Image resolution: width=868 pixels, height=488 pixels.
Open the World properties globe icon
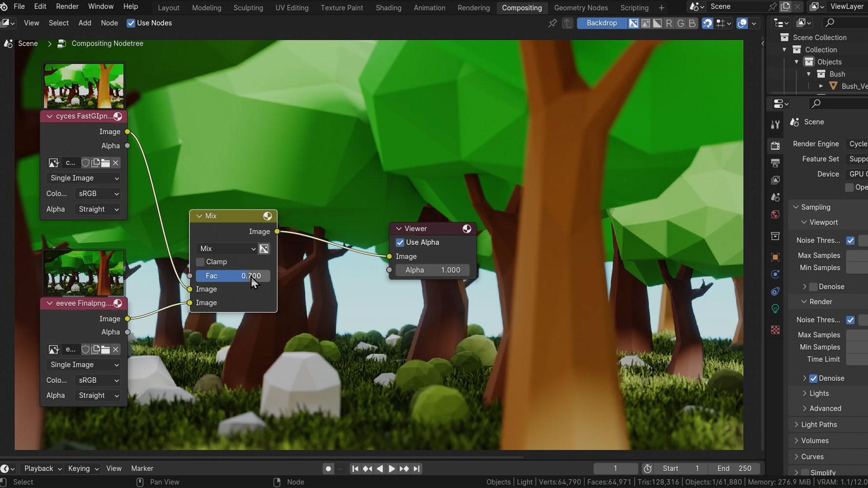[775, 214]
